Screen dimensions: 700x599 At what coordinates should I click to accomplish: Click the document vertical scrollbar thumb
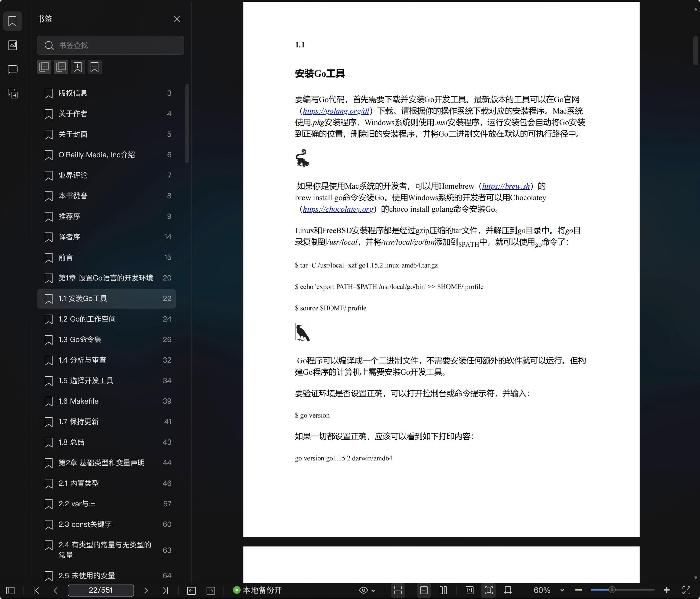(x=695, y=50)
